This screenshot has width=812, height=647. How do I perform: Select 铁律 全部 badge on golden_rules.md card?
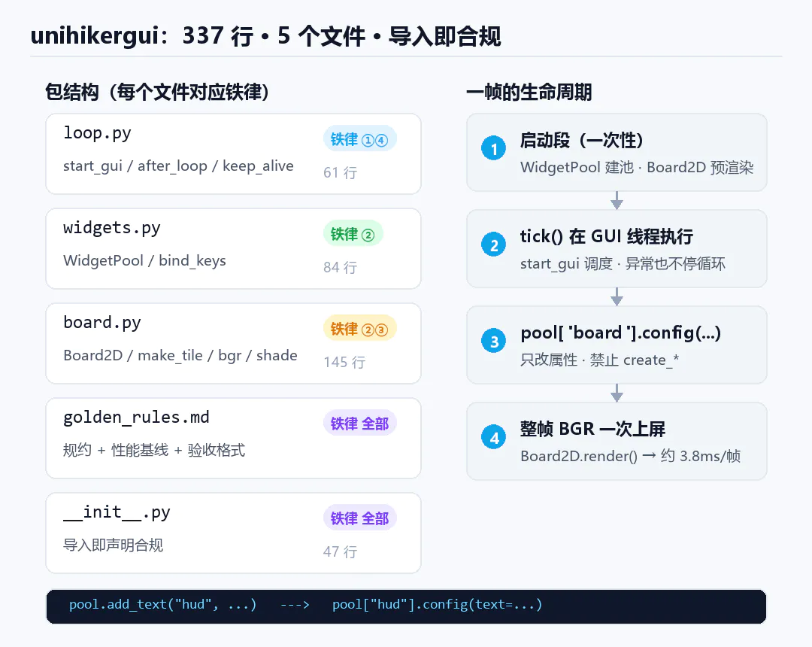point(360,424)
